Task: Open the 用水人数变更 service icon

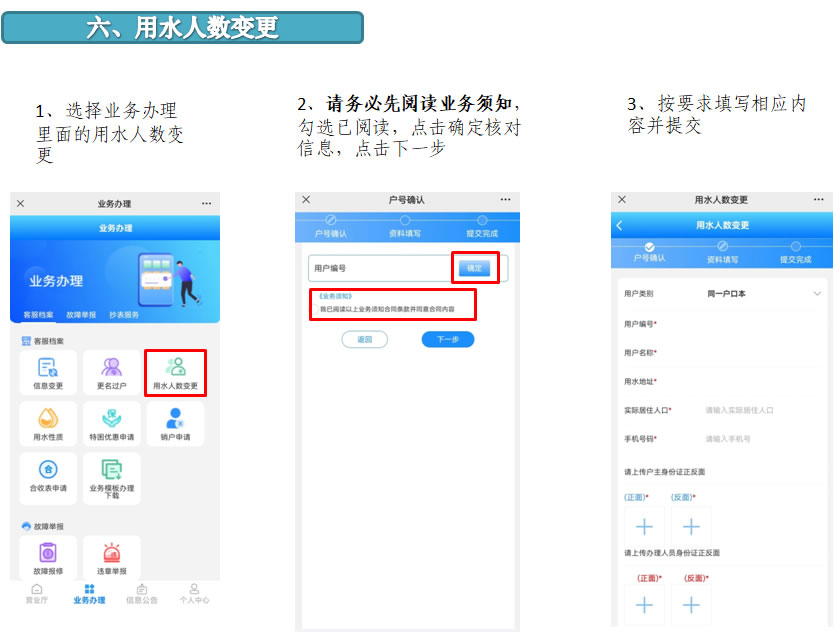Action: pos(175,371)
